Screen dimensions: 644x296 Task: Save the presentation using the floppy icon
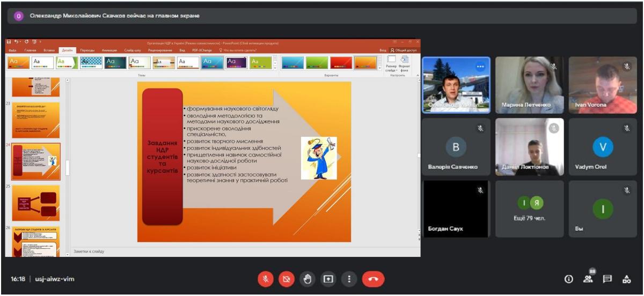(9, 42)
